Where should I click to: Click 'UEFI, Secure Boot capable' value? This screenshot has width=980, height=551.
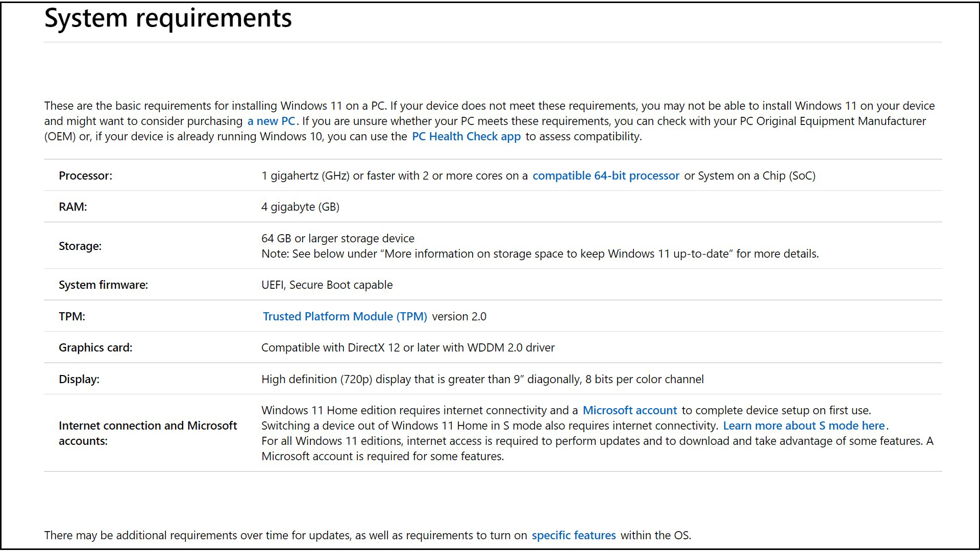coord(327,285)
